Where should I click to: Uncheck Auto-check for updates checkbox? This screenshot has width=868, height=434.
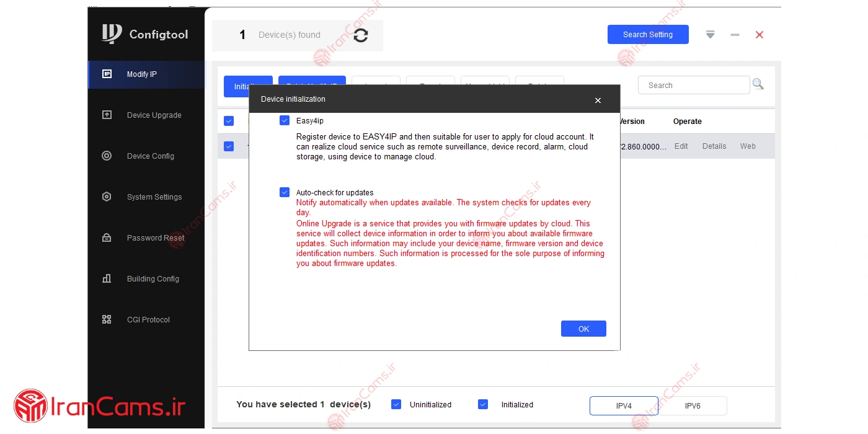[x=285, y=192]
